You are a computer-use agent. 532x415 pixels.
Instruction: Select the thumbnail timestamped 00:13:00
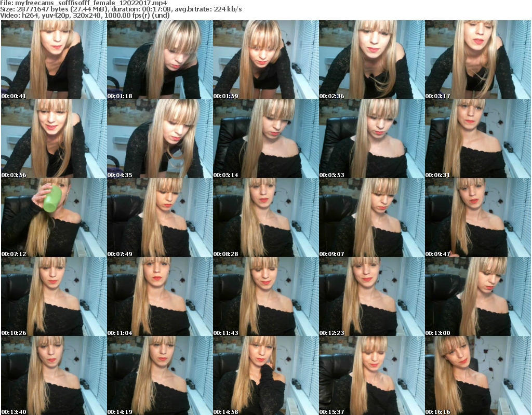[x=478, y=297]
